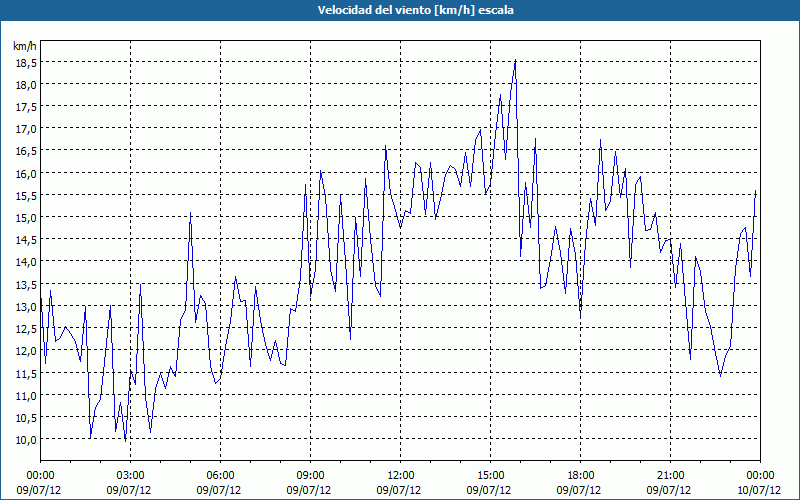Viewport: 800px width, 500px height.
Task: Select the 12,0 y-axis value
Action: 26,351
